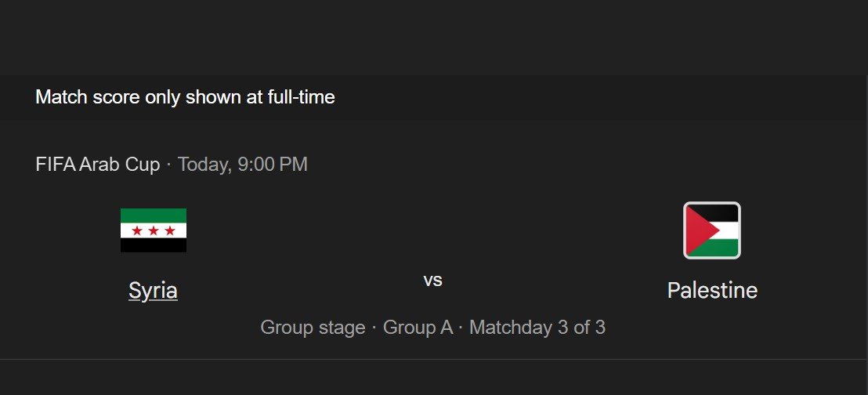Click the left red star on Syria's flag
This screenshot has height=395, width=868.
(137, 230)
